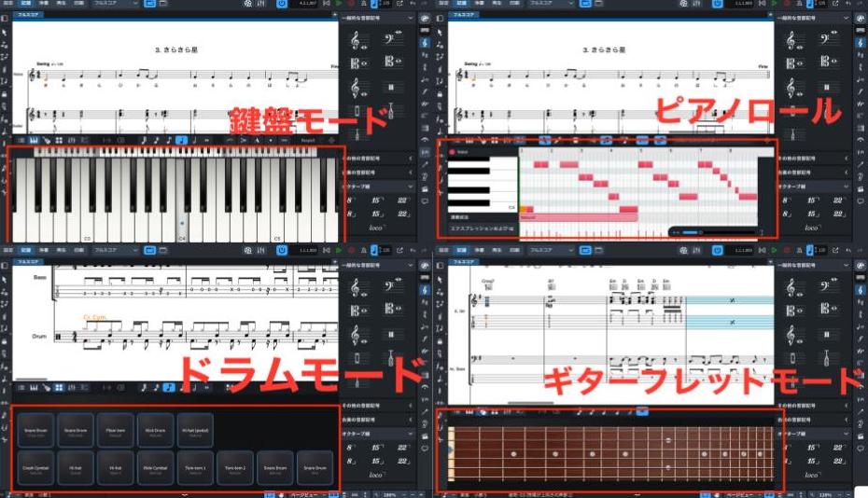This screenshot has width=868, height=498.
Task: Tap the Floor tom pad
Action: [116, 431]
